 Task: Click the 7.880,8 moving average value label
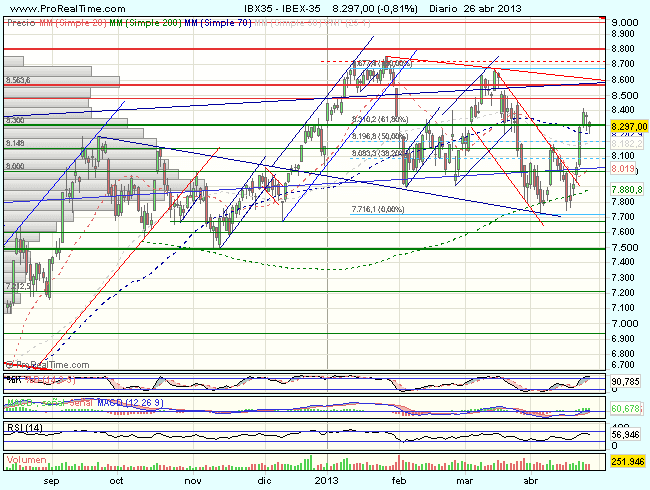(626, 188)
